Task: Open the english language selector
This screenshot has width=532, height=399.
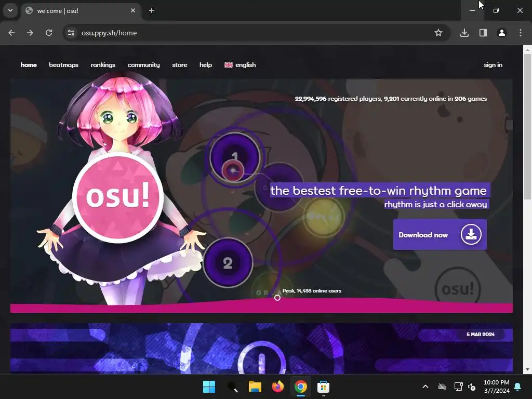Action: [240, 65]
